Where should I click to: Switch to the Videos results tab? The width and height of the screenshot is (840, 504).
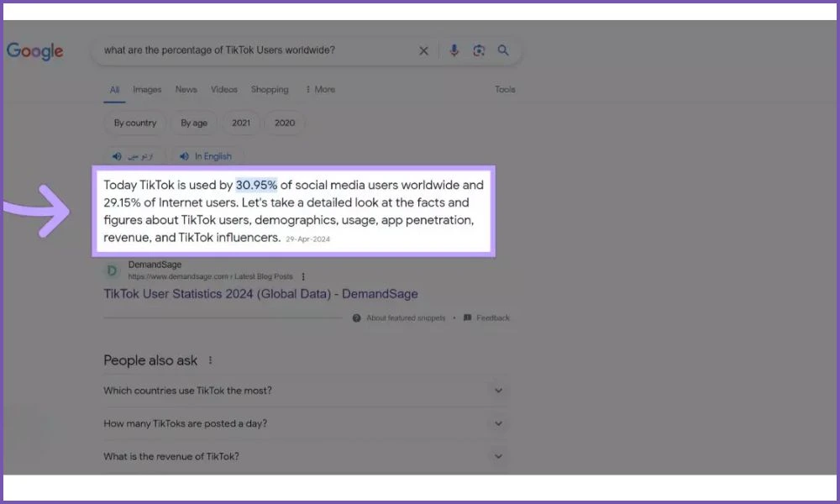224,90
